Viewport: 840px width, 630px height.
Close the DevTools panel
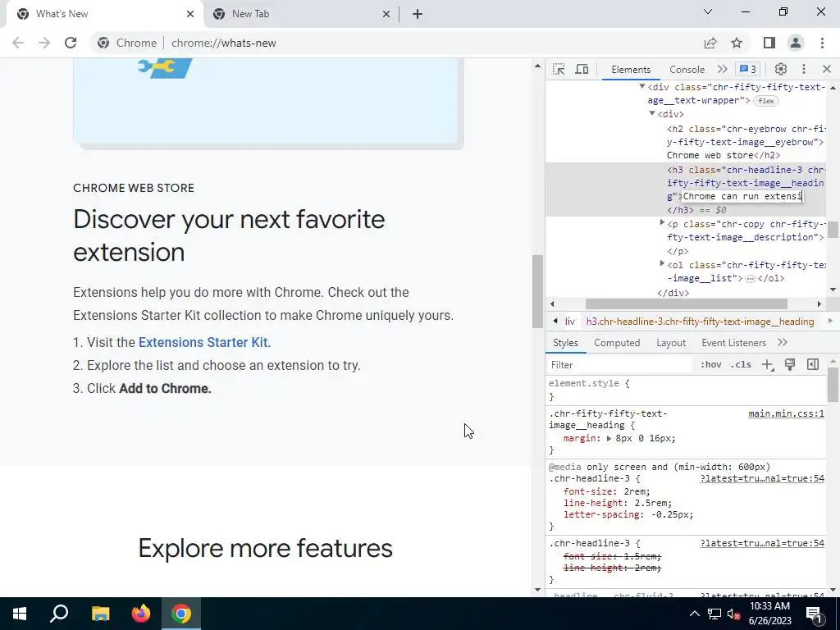click(827, 69)
